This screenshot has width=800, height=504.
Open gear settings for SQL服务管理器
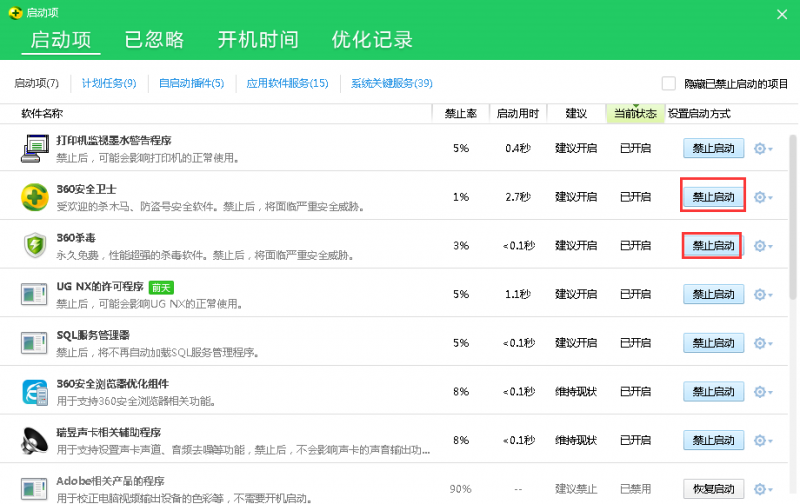point(763,343)
